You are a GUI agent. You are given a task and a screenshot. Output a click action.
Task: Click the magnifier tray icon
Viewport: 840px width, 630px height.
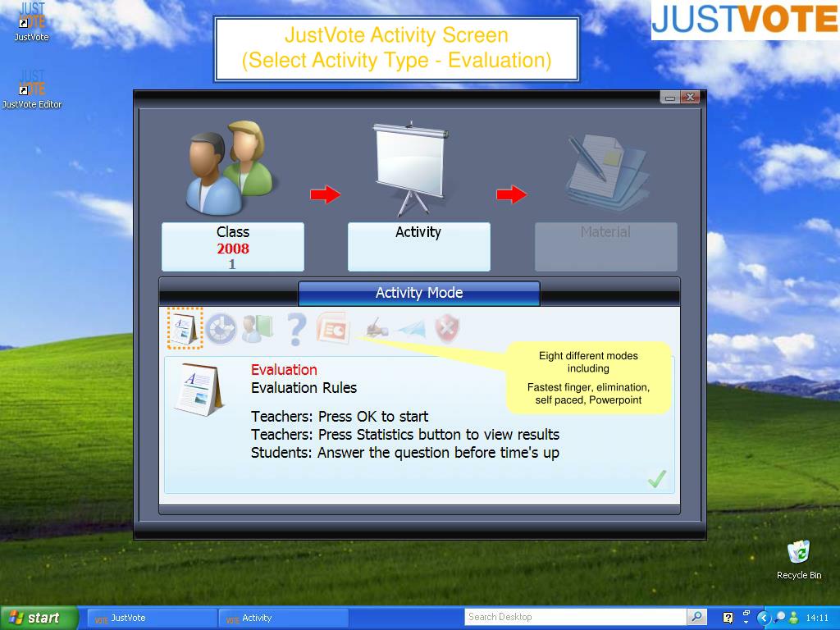(779, 618)
